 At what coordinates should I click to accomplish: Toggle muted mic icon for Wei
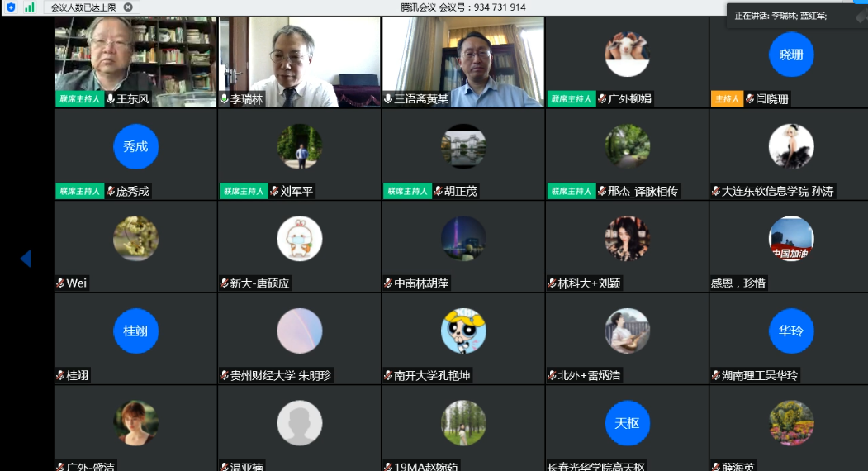[x=60, y=283]
